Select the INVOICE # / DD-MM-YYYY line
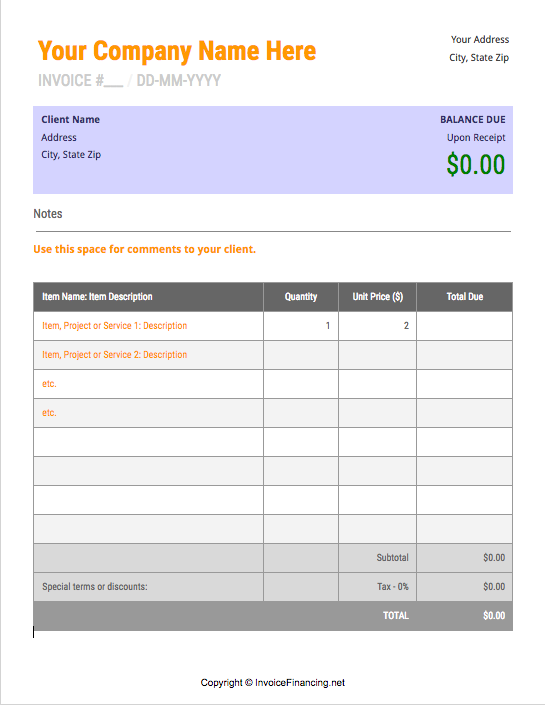This screenshot has width=545, height=705. coord(130,80)
